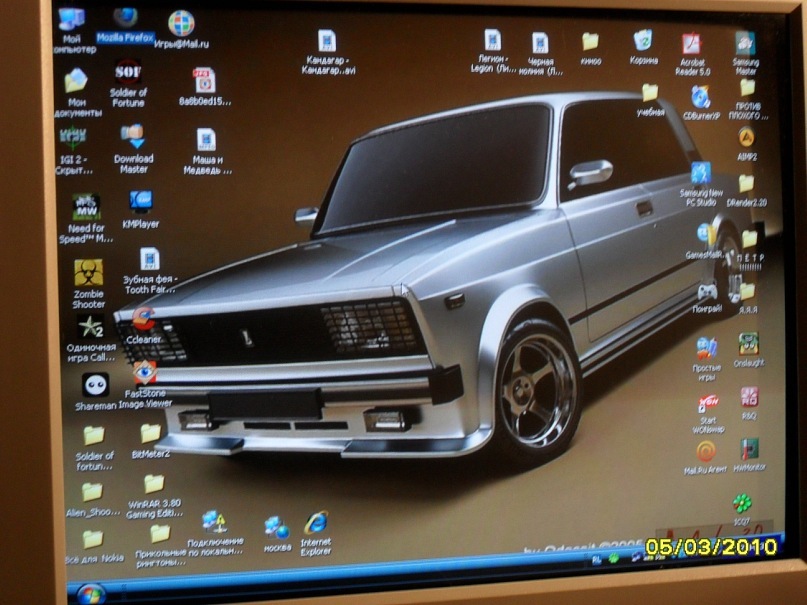The image size is (807, 605).
Task: Open the Zombie Shooter game
Action: pyautogui.click(x=88, y=272)
